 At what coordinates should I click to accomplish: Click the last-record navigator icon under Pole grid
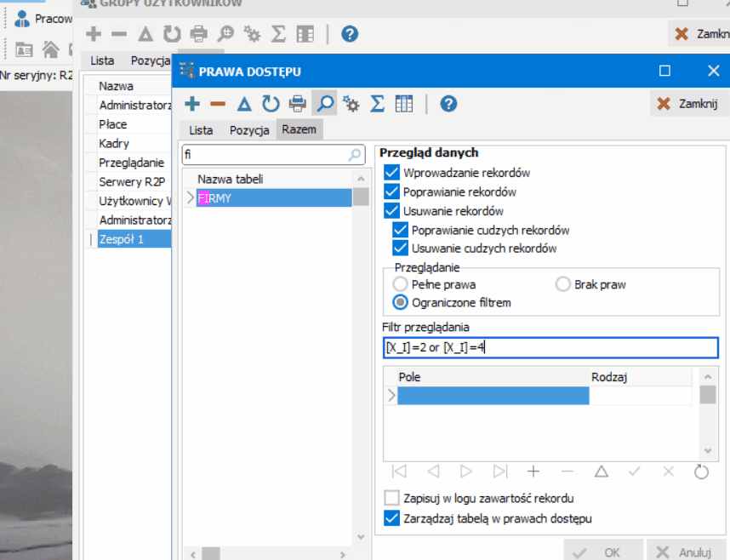(x=500, y=471)
